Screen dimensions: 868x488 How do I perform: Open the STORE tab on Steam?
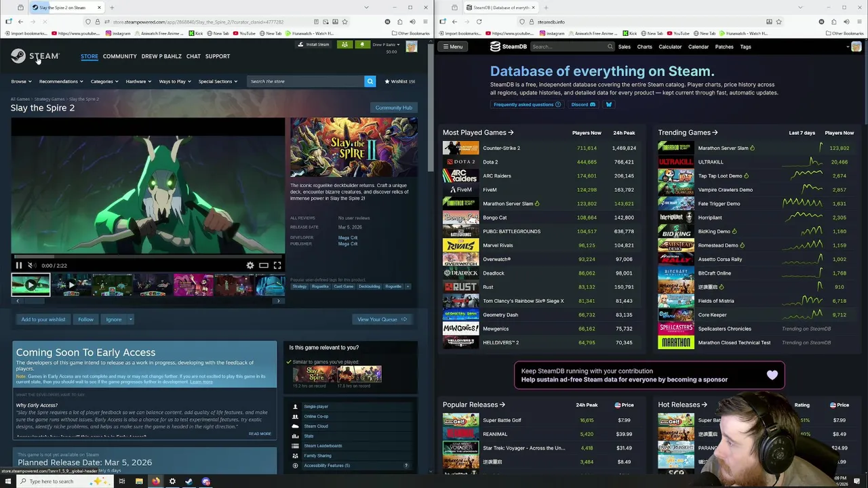90,56
